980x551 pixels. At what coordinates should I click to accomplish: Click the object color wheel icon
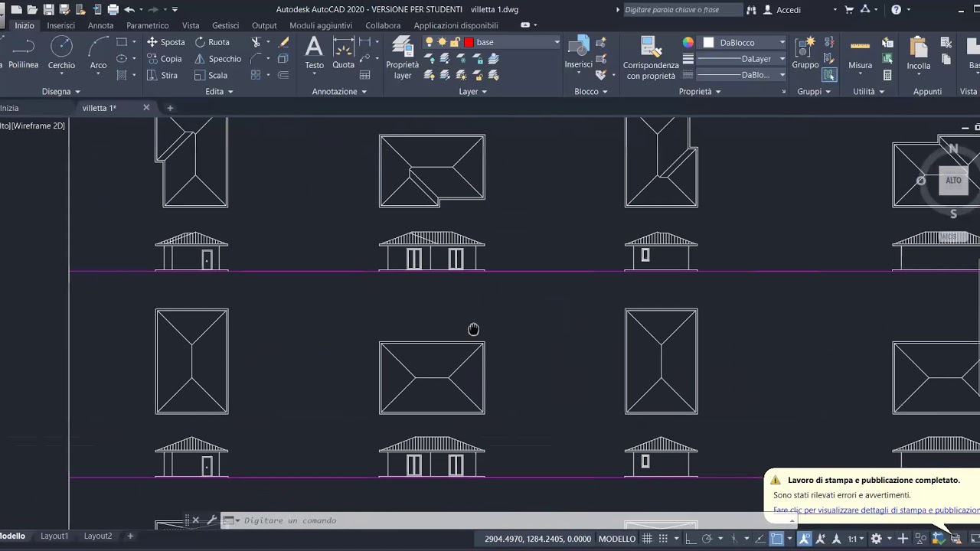click(x=688, y=43)
